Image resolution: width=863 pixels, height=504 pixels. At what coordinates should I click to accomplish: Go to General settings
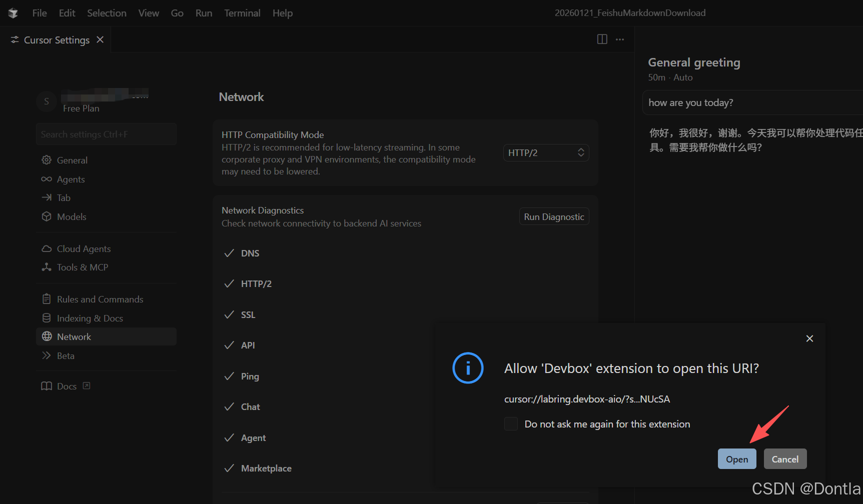(x=106, y=160)
